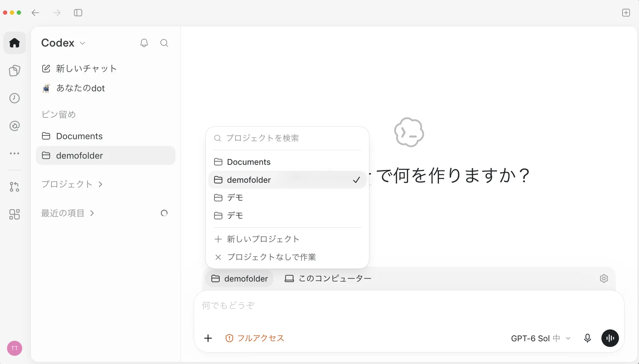Go forward with the right arrow
The width and height of the screenshot is (639, 364).
point(57,13)
